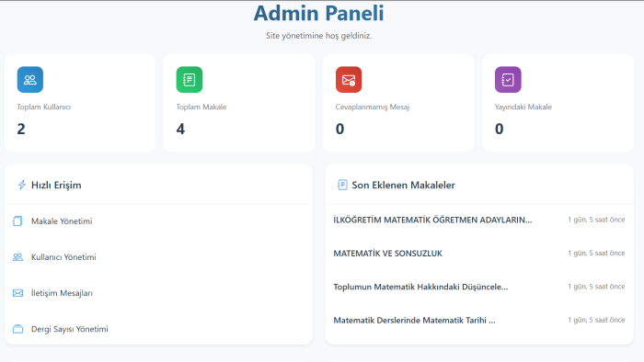Image resolution: width=644 pixels, height=362 pixels.
Task: Open article Matematik Derslerinde Matematik Tarihi ...
Action: (x=414, y=320)
